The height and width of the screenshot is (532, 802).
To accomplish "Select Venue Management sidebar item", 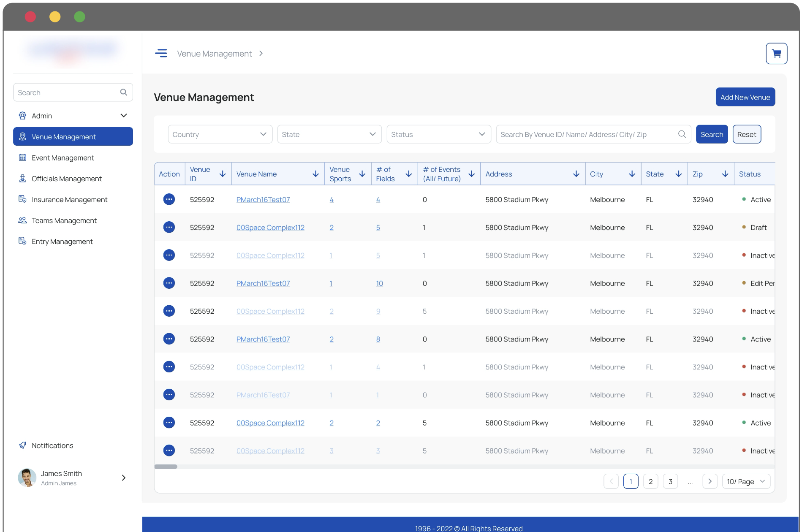I will [73, 136].
